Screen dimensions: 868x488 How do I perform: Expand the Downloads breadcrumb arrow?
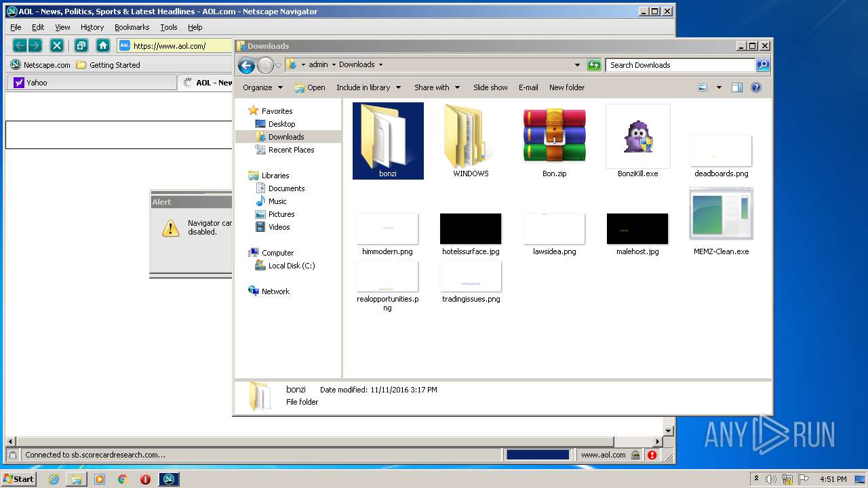(x=380, y=65)
